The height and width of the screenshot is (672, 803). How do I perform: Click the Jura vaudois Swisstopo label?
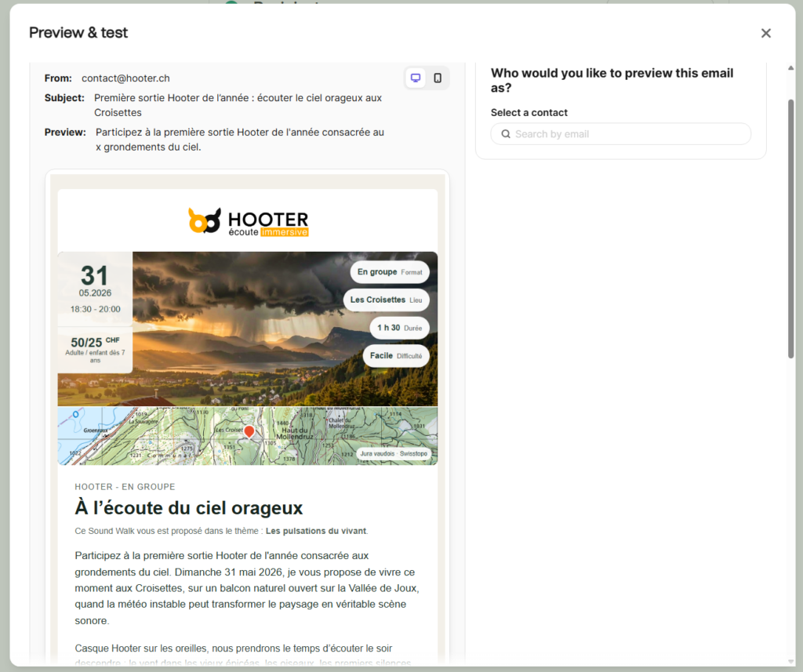pyautogui.click(x=394, y=454)
